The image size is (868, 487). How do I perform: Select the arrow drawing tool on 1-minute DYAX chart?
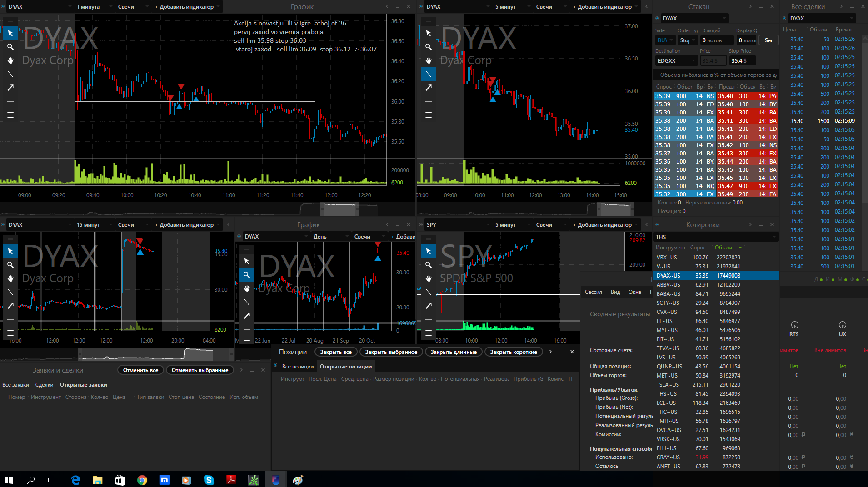(10, 88)
